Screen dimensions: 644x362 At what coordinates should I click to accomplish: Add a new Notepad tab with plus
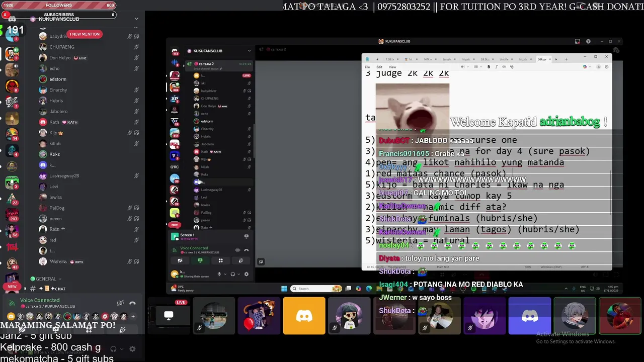[566, 59]
